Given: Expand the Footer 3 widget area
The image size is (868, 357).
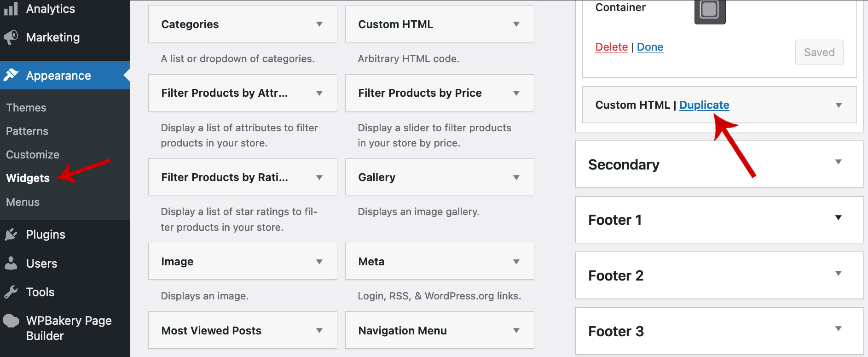Looking at the screenshot, I should [x=838, y=329].
